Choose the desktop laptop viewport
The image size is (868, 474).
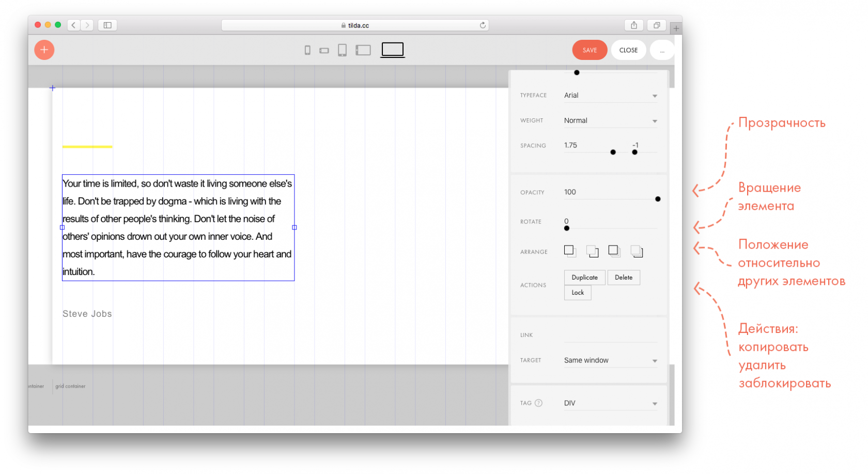click(x=393, y=50)
